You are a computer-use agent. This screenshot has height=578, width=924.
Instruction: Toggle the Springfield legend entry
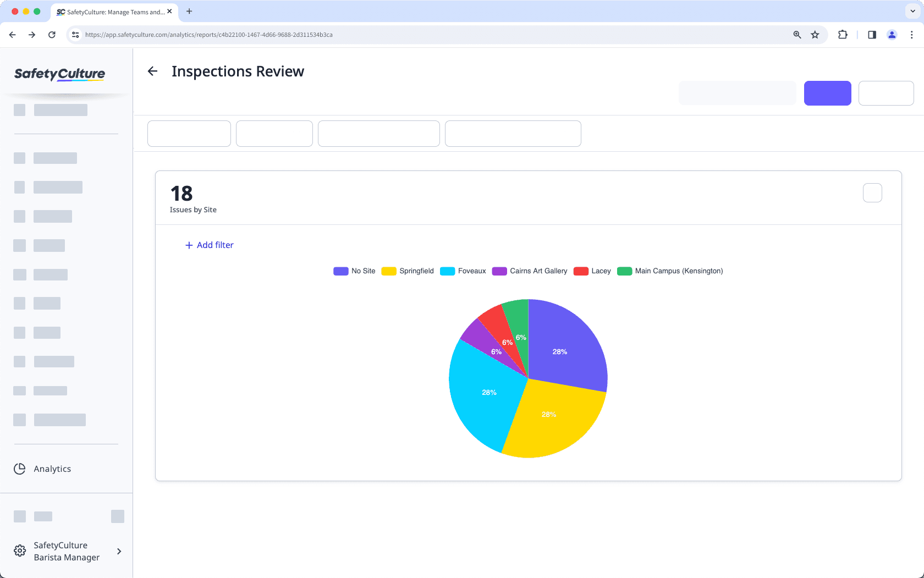(x=408, y=271)
